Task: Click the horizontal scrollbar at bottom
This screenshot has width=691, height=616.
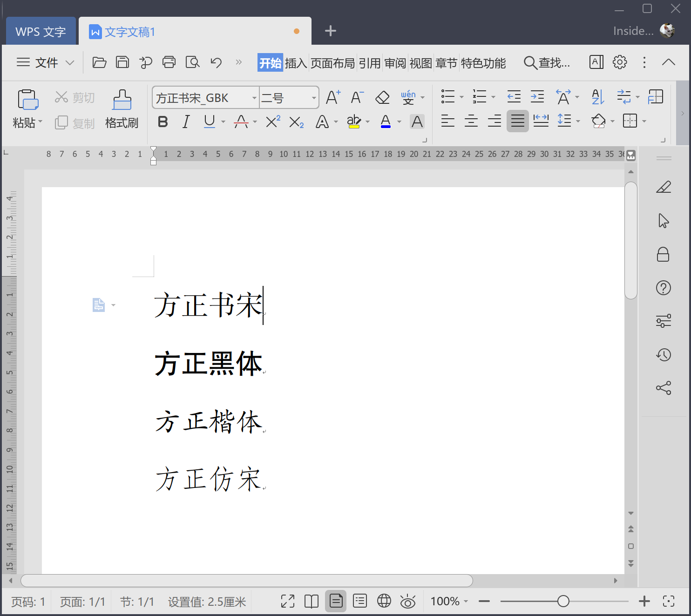Action: (247, 581)
